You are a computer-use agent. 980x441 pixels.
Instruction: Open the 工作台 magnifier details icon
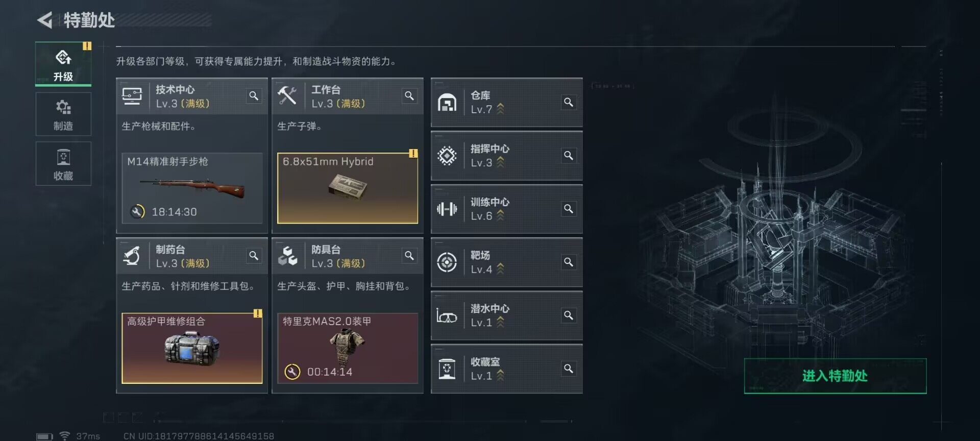(x=409, y=96)
